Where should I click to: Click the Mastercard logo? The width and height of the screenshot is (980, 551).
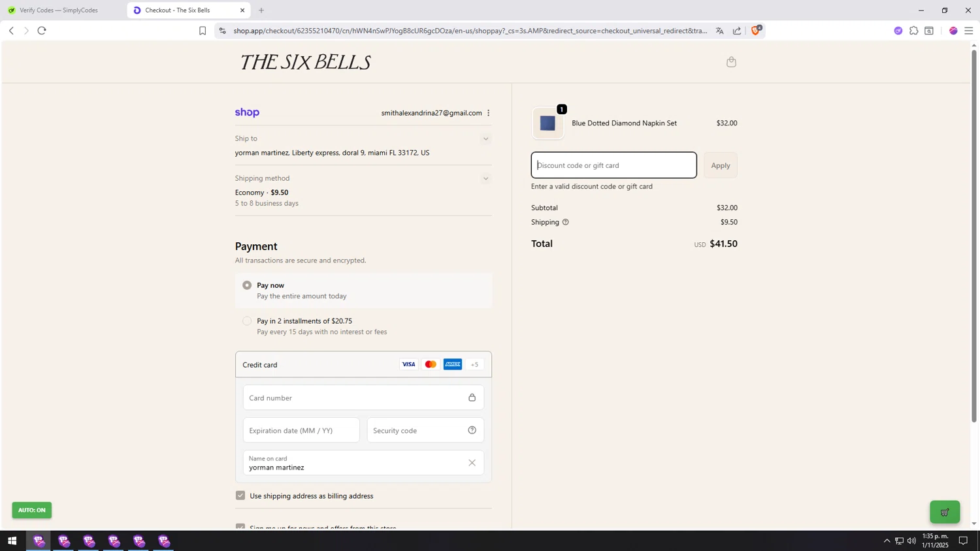[431, 364]
